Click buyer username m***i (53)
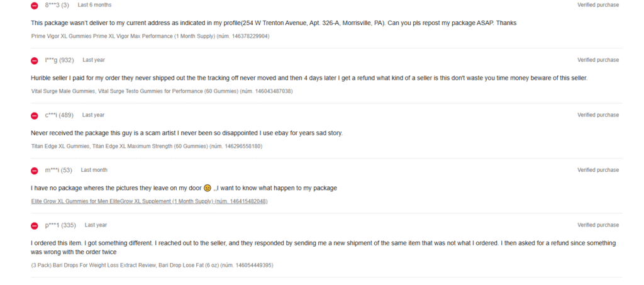The height and width of the screenshot is (285, 644). [x=58, y=170]
